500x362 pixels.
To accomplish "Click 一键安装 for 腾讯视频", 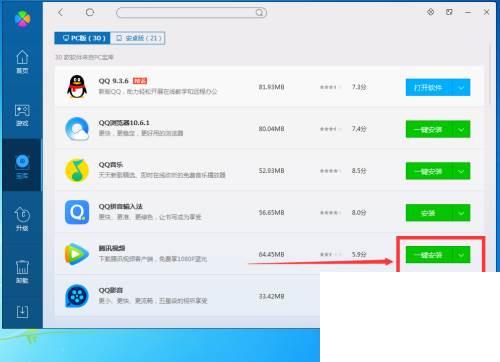I will 429,255.
